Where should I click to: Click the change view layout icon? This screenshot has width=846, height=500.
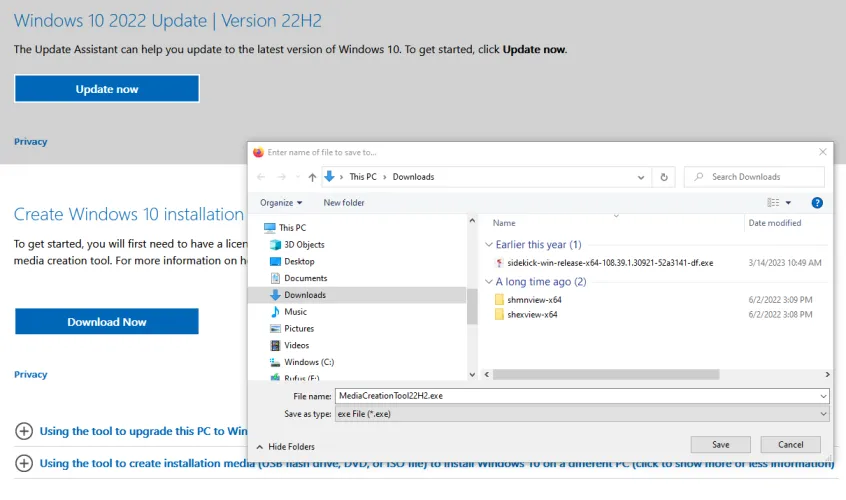click(773, 203)
